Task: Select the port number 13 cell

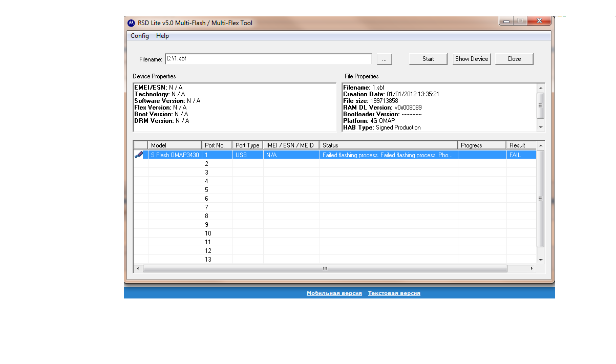Action: [217, 259]
